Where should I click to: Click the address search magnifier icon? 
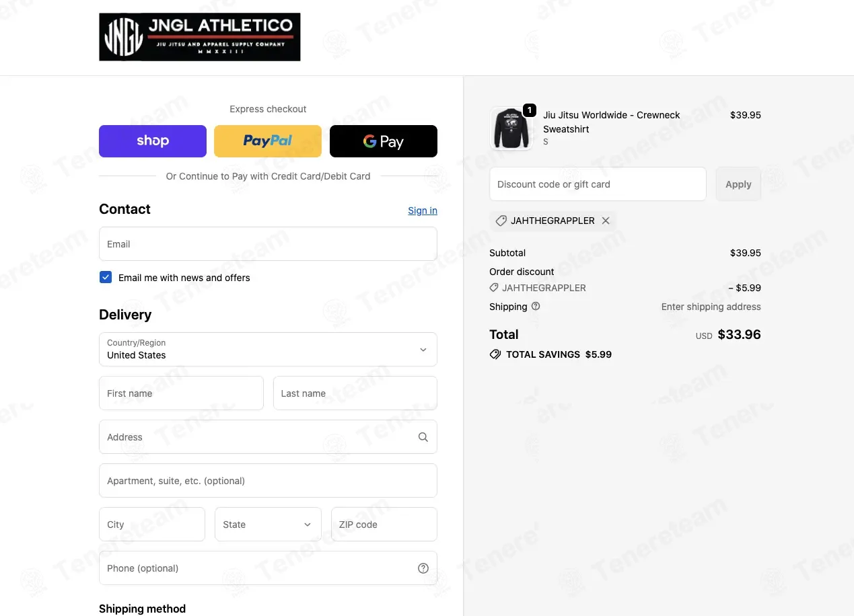423,437
